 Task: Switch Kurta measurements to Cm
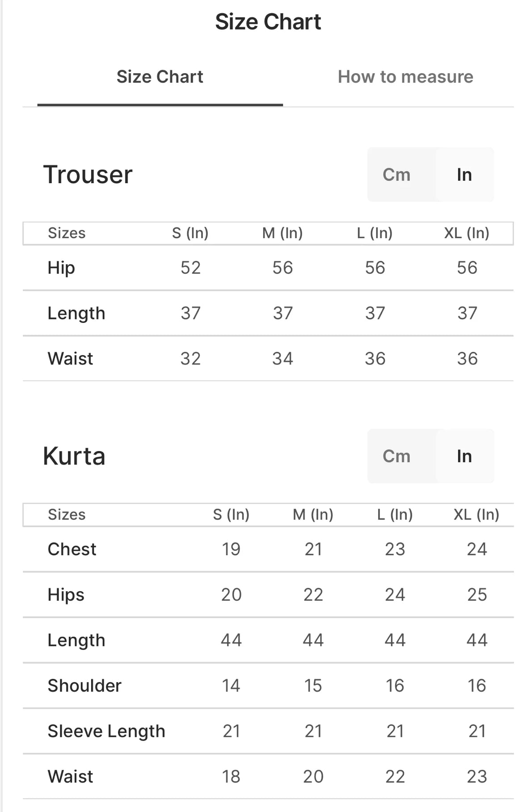[x=396, y=456]
